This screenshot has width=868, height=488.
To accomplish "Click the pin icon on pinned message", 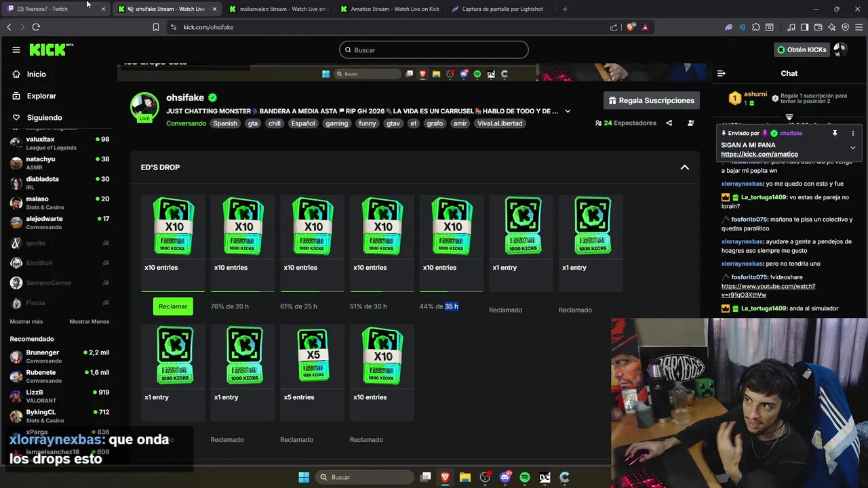I will click(835, 134).
